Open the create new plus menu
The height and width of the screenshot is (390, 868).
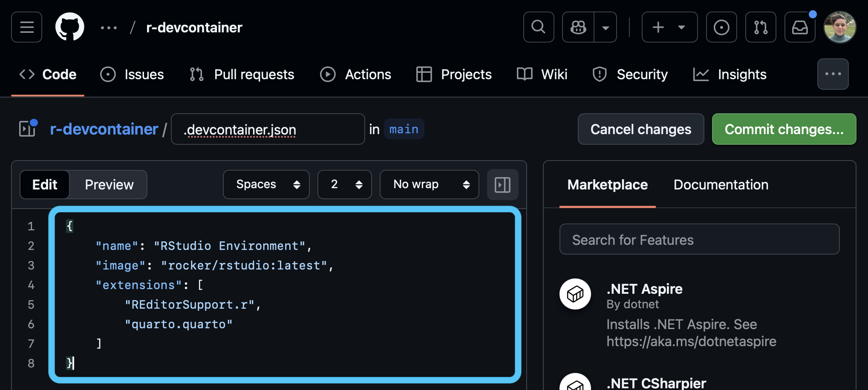(669, 27)
